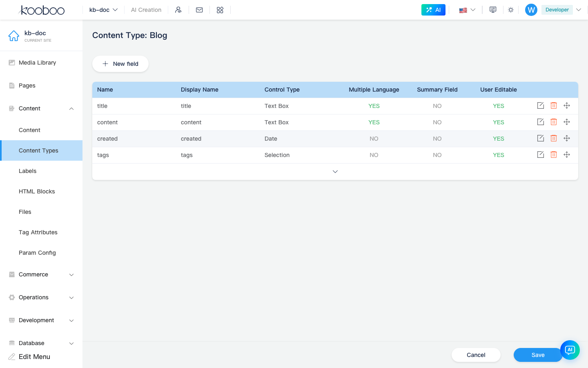This screenshot has height=368, width=588.
Task: Click the New field button
Action: point(120,64)
